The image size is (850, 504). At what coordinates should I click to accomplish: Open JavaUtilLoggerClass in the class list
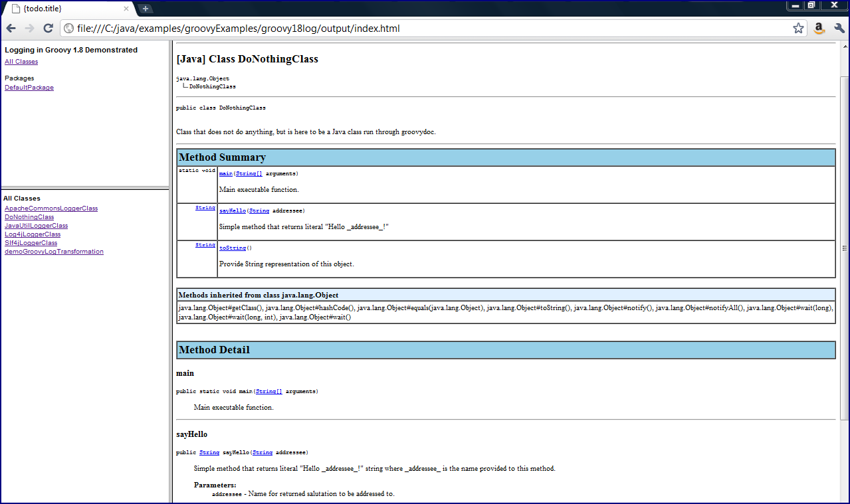[36, 226]
